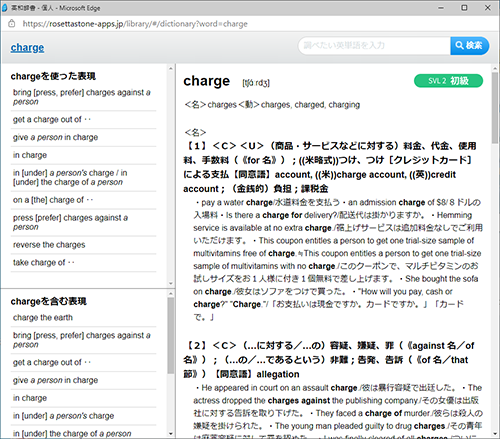Click the URL text in the address bar
The width and height of the screenshot is (500, 439).
(x=135, y=24)
